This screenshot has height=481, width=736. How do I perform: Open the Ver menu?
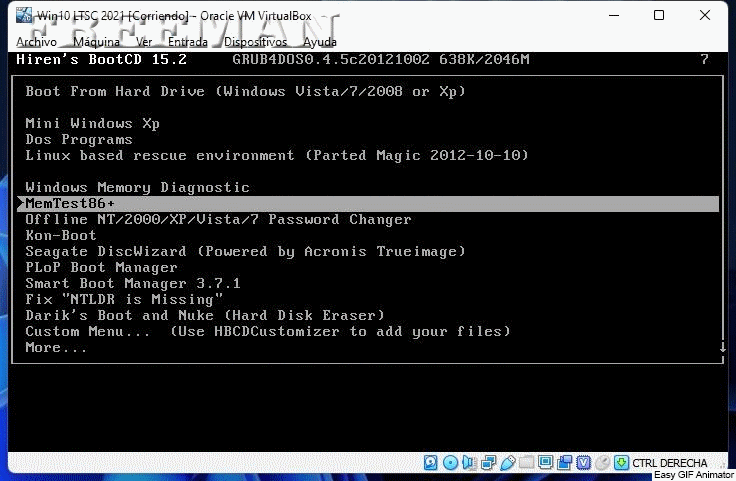click(x=144, y=42)
